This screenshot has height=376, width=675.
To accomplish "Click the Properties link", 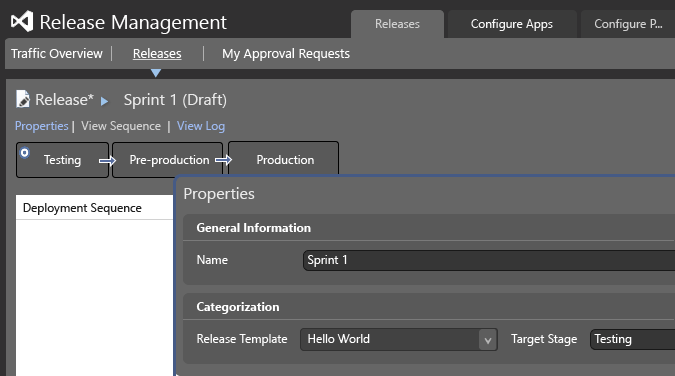I will pyautogui.click(x=42, y=126).
